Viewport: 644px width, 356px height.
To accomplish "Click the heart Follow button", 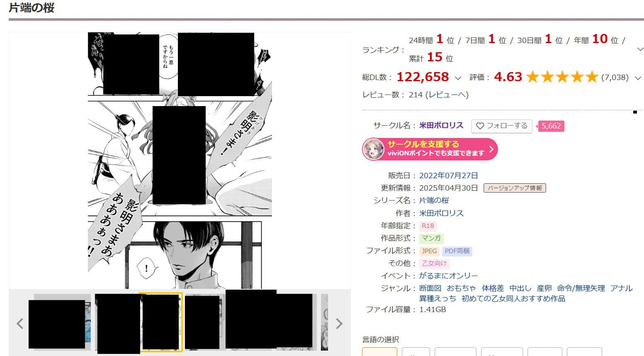I will point(501,126).
